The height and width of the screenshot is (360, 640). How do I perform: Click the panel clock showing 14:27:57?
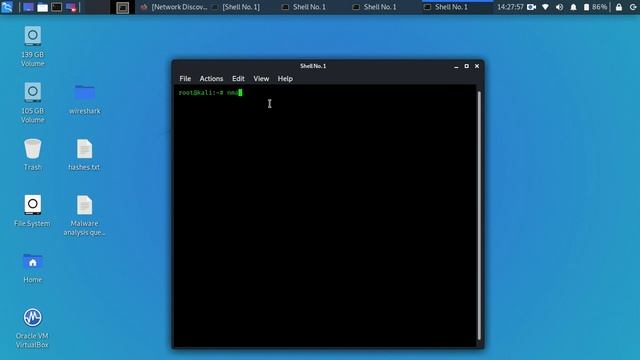click(x=510, y=7)
